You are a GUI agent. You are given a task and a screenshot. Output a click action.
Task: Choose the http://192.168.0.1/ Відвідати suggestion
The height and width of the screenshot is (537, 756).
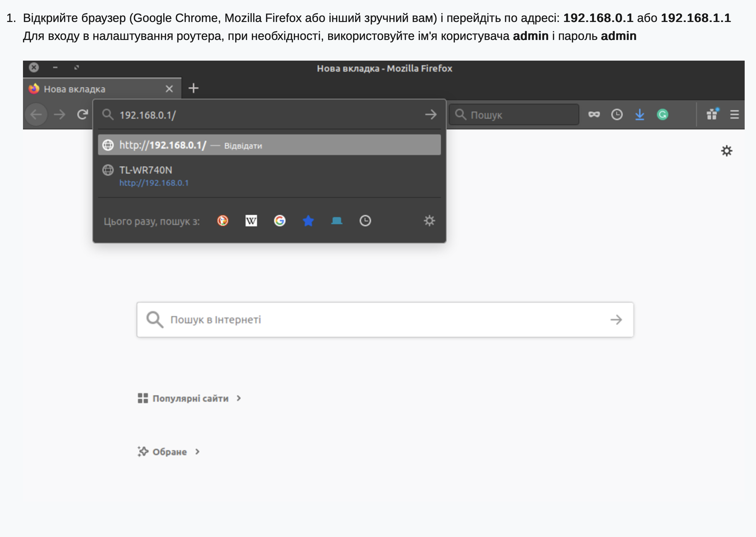pos(269,145)
